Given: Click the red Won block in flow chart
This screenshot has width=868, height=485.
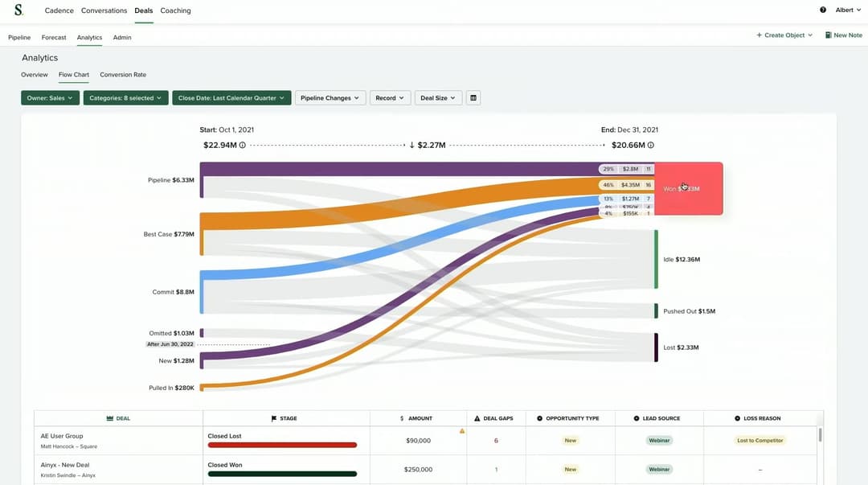Looking at the screenshot, I should [x=689, y=188].
